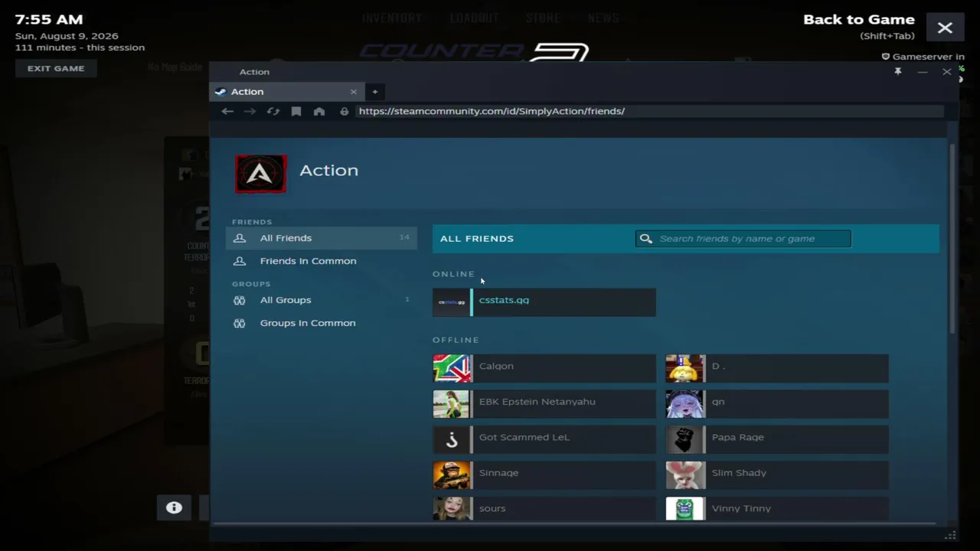Open friend gn's profile
The width and height of the screenshot is (980, 551).
tap(777, 404)
